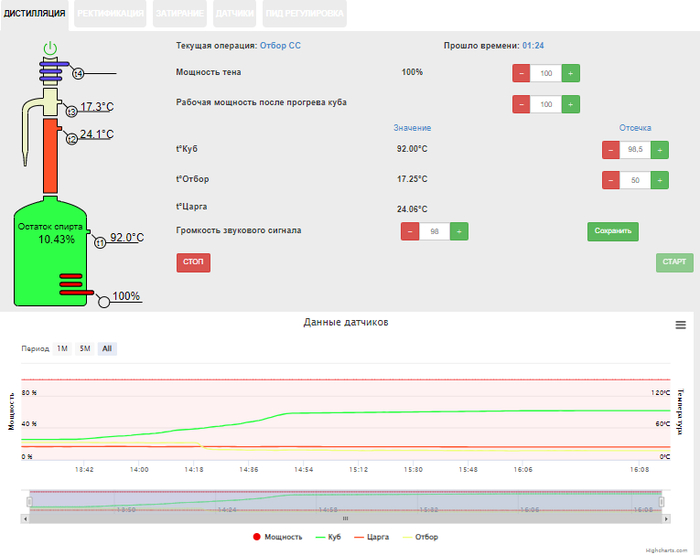Click the Сохранить button
The image size is (700, 555).
(612, 231)
